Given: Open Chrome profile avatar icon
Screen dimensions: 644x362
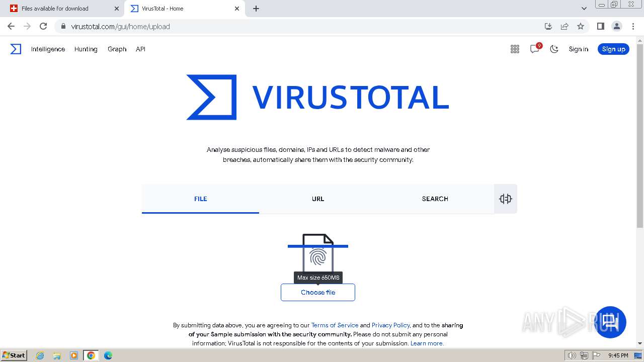Looking at the screenshot, I should 617,26.
